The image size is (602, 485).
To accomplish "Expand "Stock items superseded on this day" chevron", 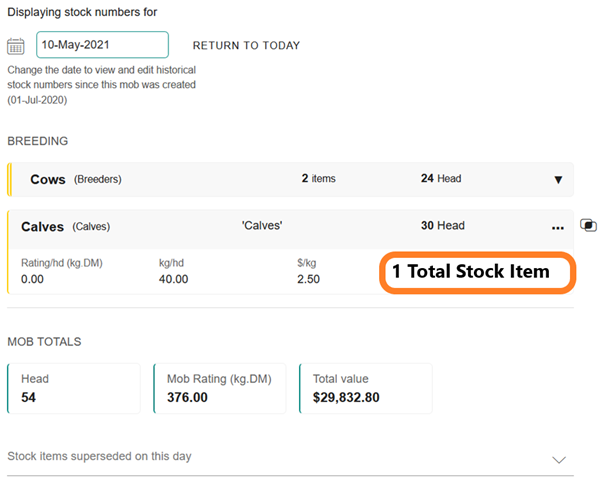I will [x=558, y=459].
